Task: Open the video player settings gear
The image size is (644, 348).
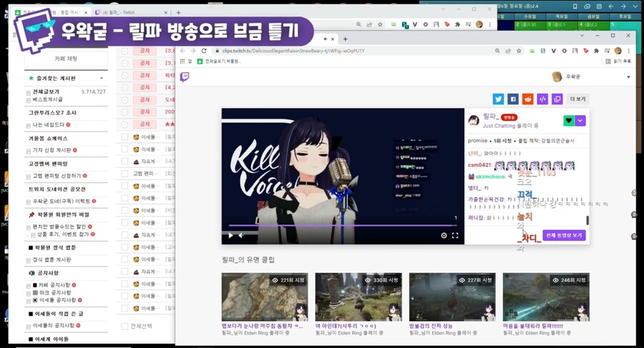Action: click(444, 236)
